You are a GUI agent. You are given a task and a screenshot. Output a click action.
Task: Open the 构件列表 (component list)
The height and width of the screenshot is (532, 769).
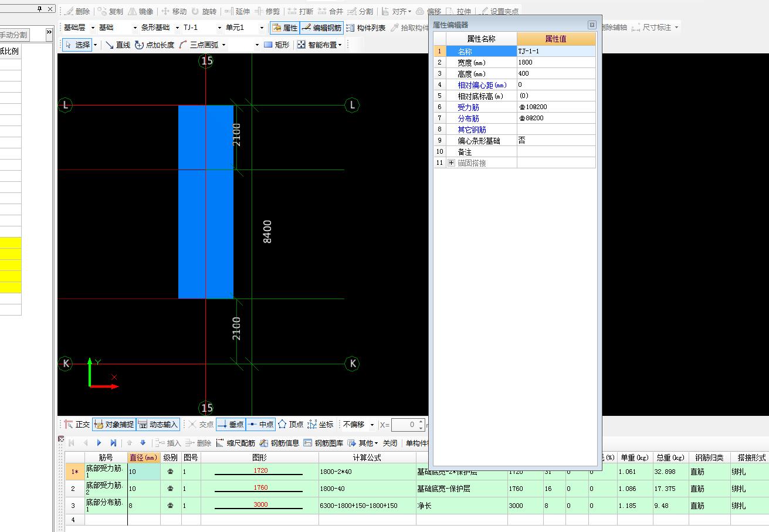tap(365, 28)
